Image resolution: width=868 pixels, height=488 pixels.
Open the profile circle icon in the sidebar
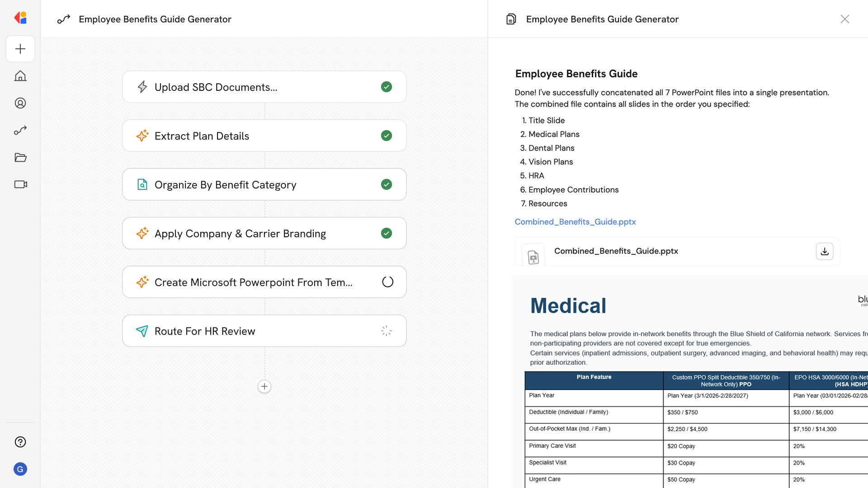[x=20, y=103]
